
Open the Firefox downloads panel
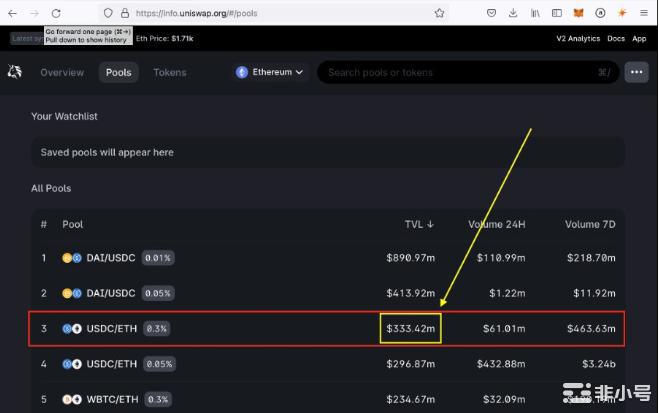[x=513, y=13]
